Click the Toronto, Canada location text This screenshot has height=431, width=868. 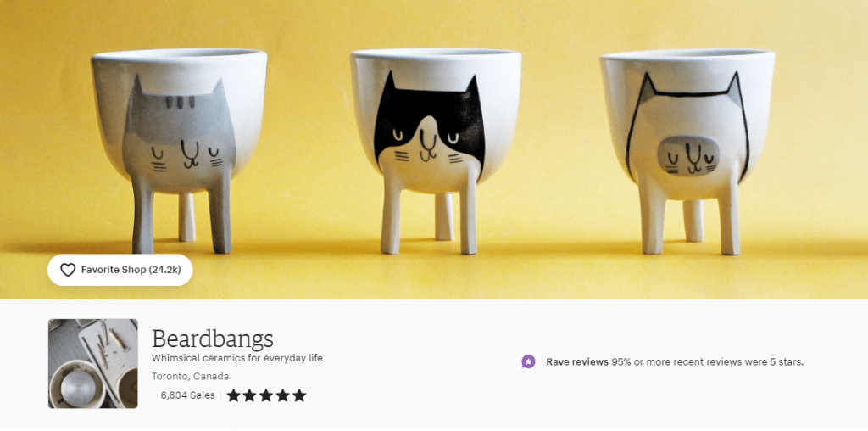click(x=191, y=377)
